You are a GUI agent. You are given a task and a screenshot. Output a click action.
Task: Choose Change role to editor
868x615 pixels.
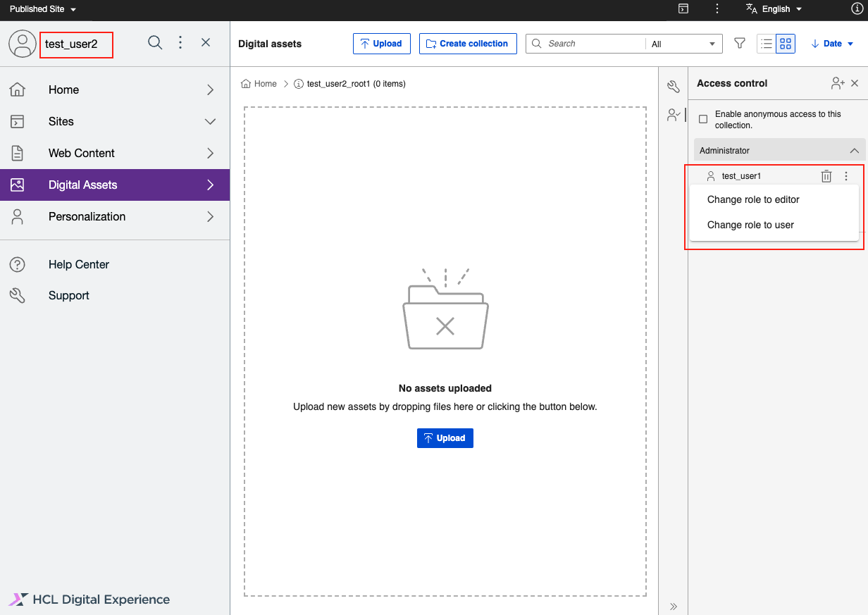point(753,199)
